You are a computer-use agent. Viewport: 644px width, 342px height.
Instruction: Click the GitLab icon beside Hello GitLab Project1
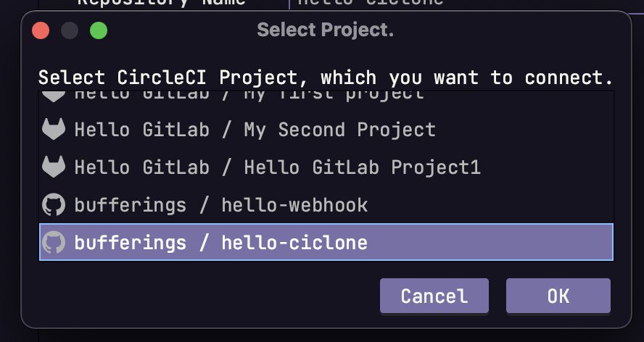click(x=53, y=167)
